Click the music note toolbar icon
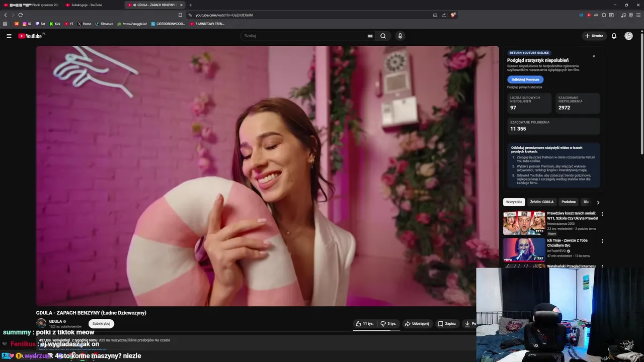Image resolution: width=644 pixels, height=362 pixels. 624,15
